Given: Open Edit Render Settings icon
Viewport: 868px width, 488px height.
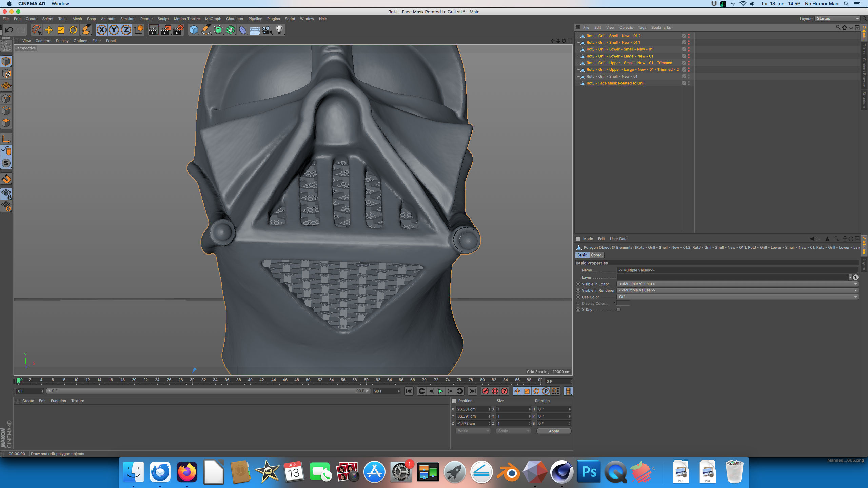Looking at the screenshot, I should tap(178, 30).
